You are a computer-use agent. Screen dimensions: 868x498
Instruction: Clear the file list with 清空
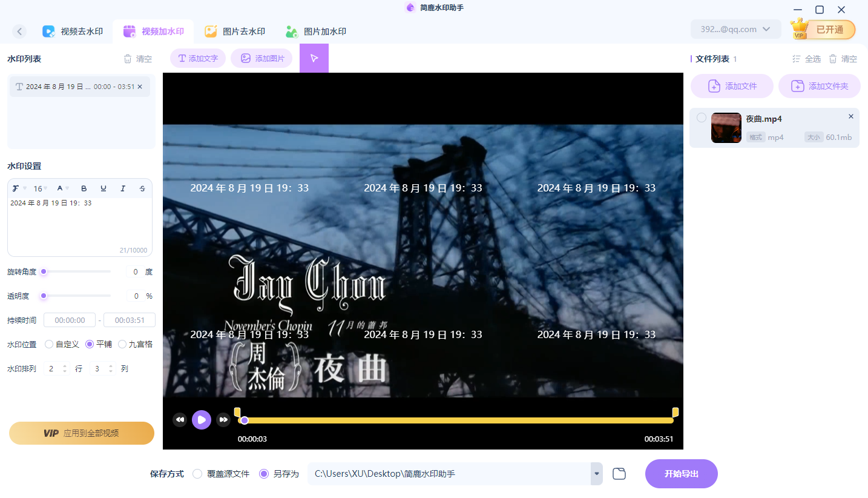point(843,59)
